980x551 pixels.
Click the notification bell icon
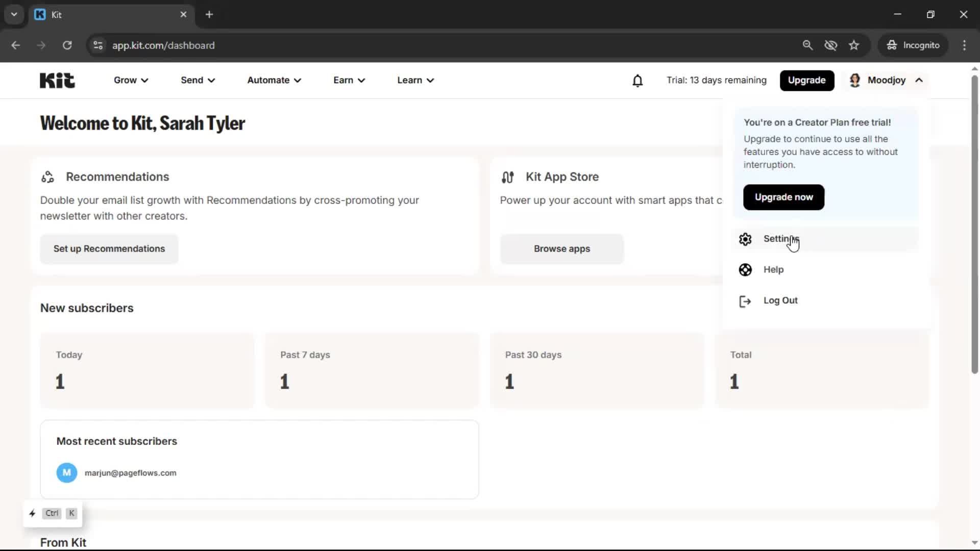click(x=638, y=81)
